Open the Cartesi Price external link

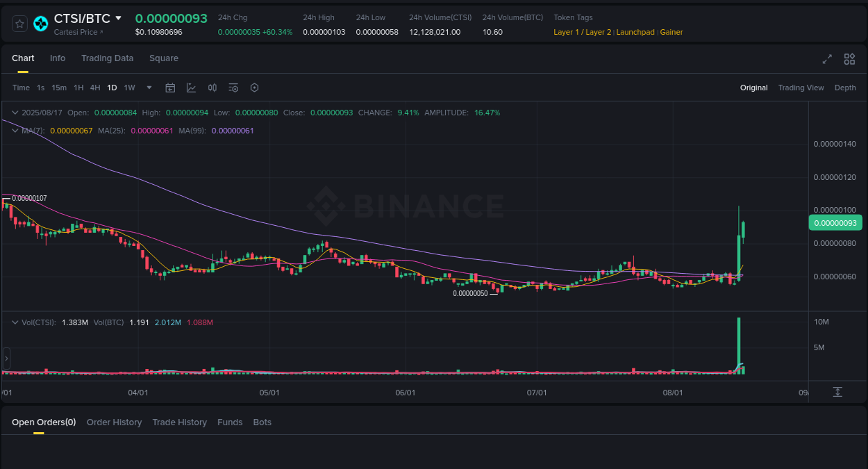click(x=78, y=32)
